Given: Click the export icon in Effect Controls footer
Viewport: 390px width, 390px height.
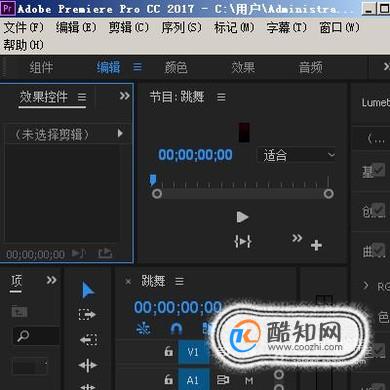Looking at the screenshot, I should point(105,253).
